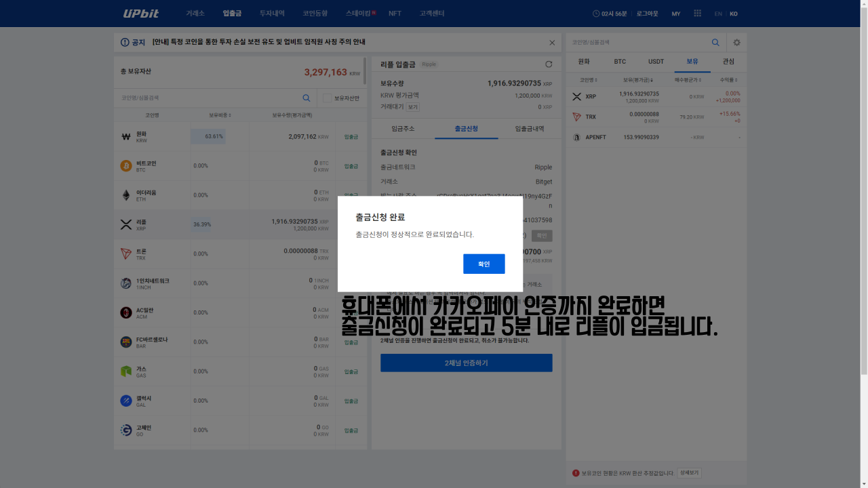Switch market list to 보유 tab
The image size is (868, 488).
coord(692,62)
